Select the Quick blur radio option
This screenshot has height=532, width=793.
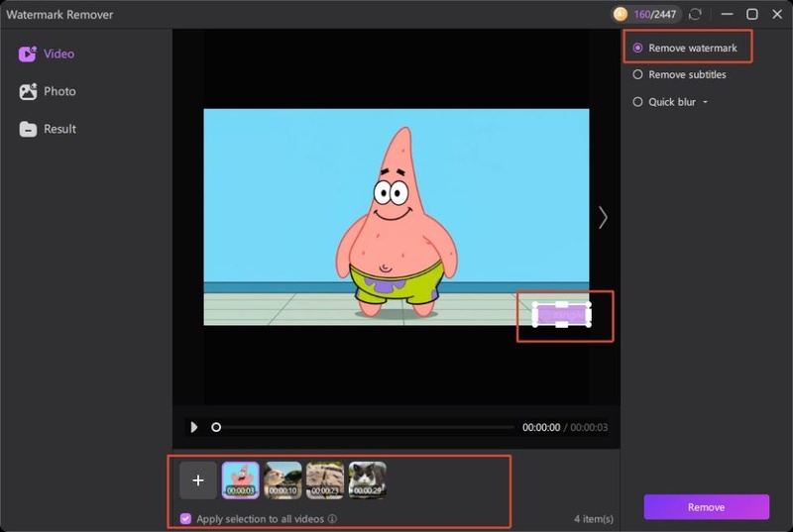coord(637,102)
